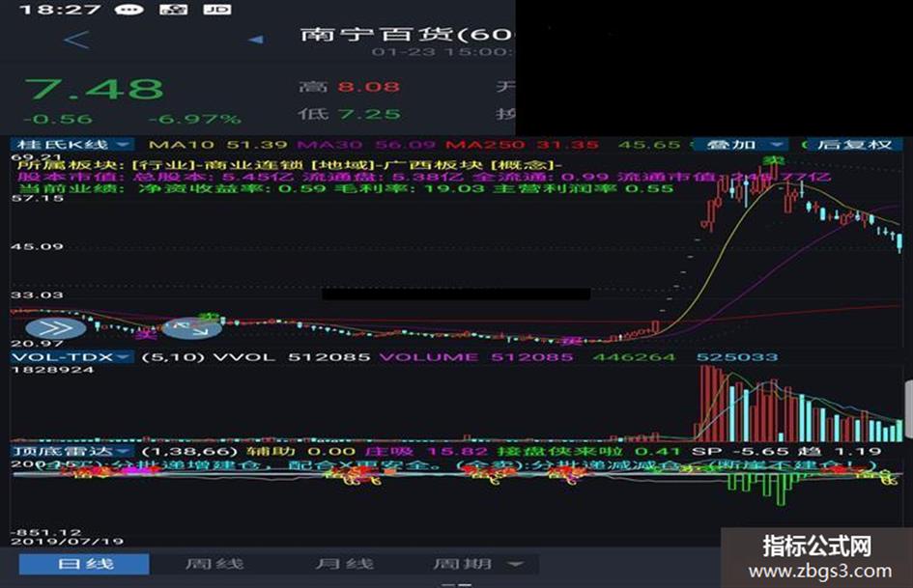
Task: Tap the tallest red volume bar
Action: [703, 403]
